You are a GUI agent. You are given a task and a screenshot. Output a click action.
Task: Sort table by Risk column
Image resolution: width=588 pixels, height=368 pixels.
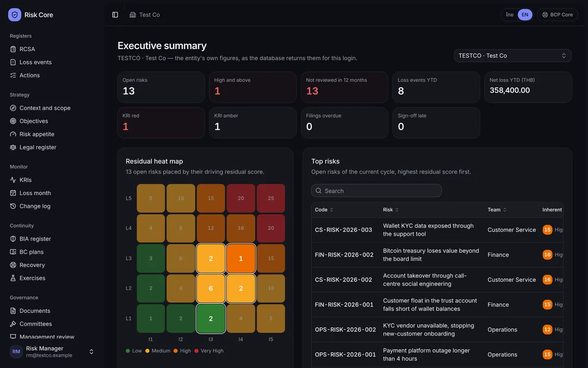click(x=391, y=210)
